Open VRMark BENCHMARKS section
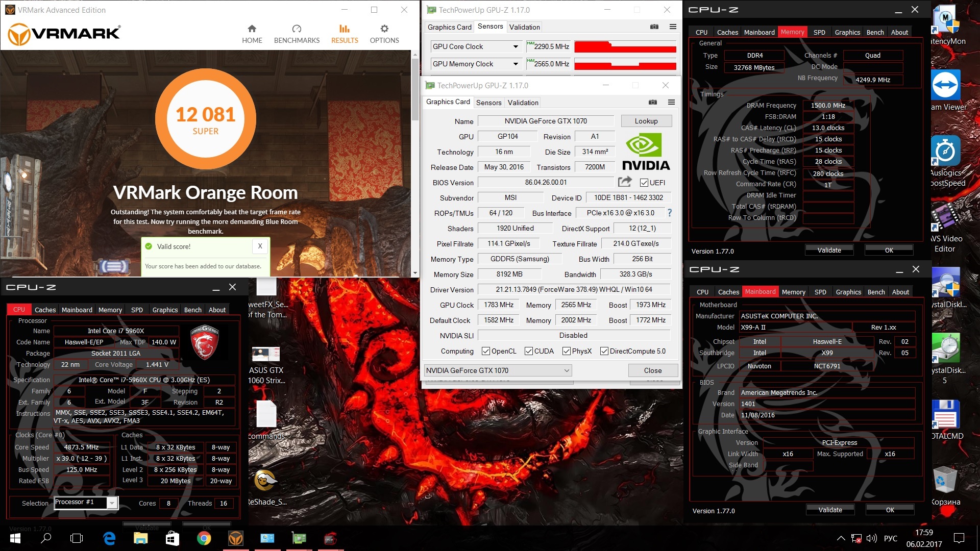 point(297,34)
